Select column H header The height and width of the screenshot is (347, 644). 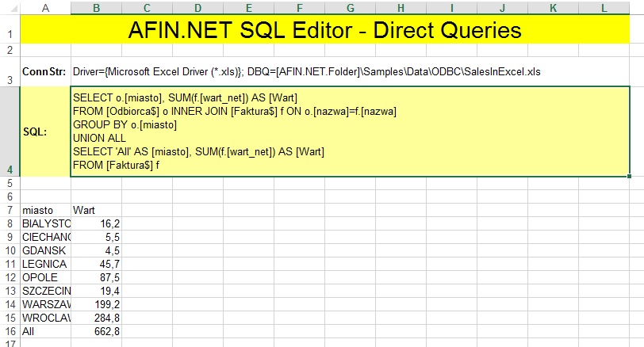coord(401,8)
